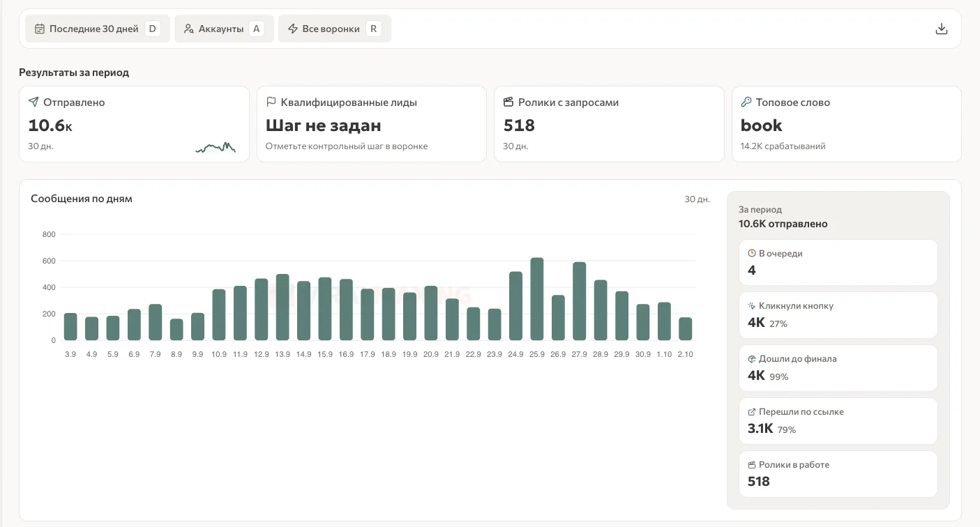
Task: Click the cube icon beside 'Дошли до финала'
Action: [x=752, y=358]
